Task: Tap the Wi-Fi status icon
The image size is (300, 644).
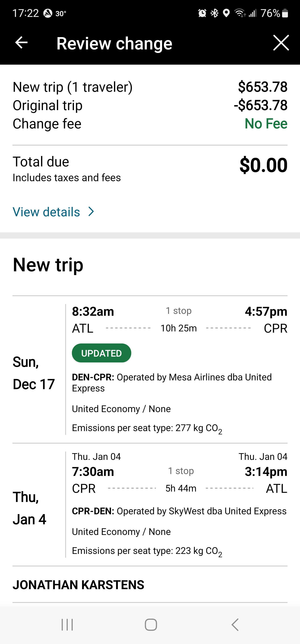Action: point(240,13)
